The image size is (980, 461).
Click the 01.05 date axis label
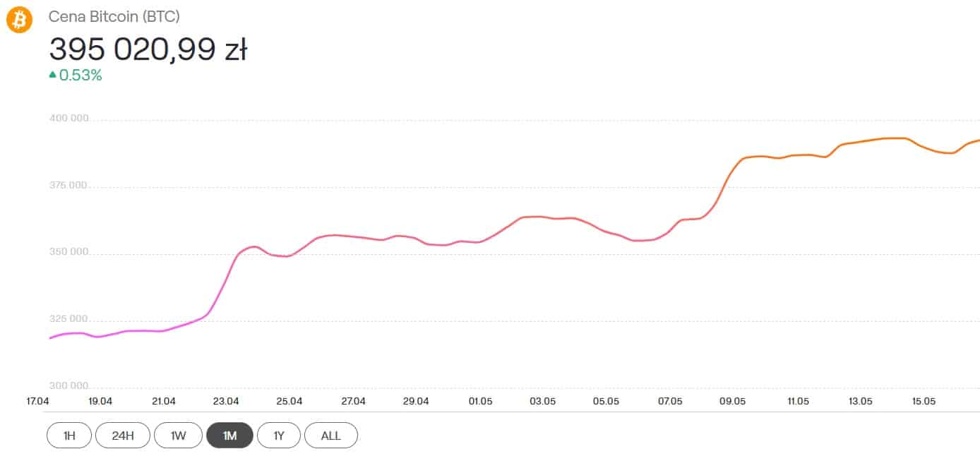click(480, 401)
